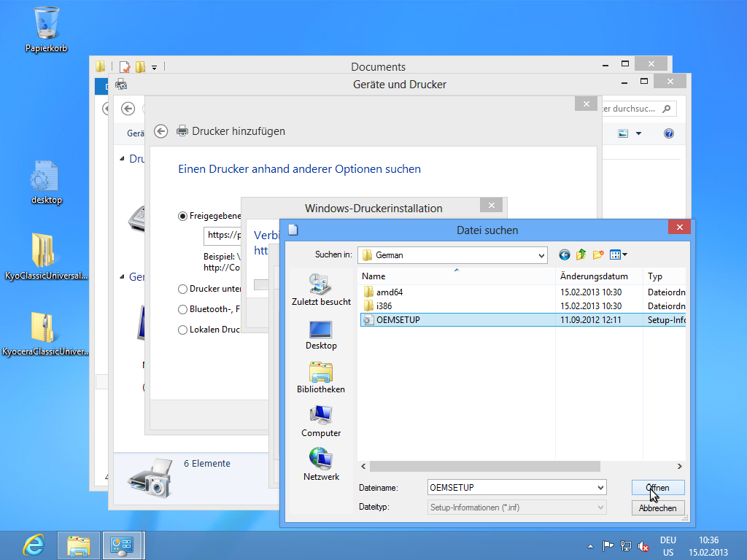Image resolution: width=747 pixels, height=560 pixels.
Task: Click the 15.02.2013 10:30 date of amd64
Action: pyautogui.click(x=591, y=292)
